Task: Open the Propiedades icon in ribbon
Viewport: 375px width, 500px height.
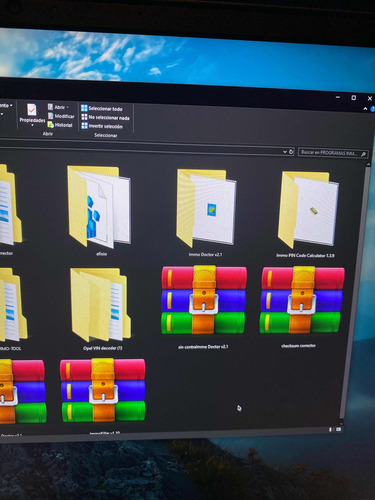Action: point(32,113)
